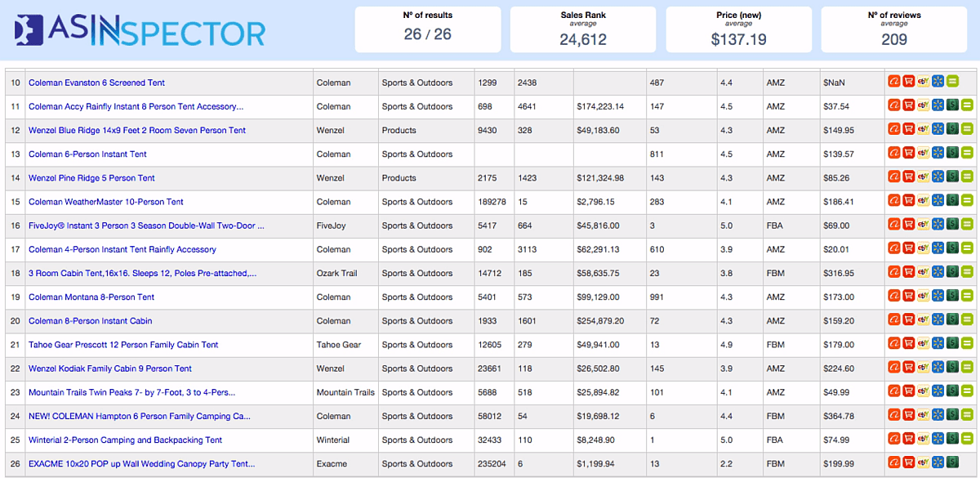Open eBay icon for Coleman Evanston 6 Screened Tent

(924, 81)
